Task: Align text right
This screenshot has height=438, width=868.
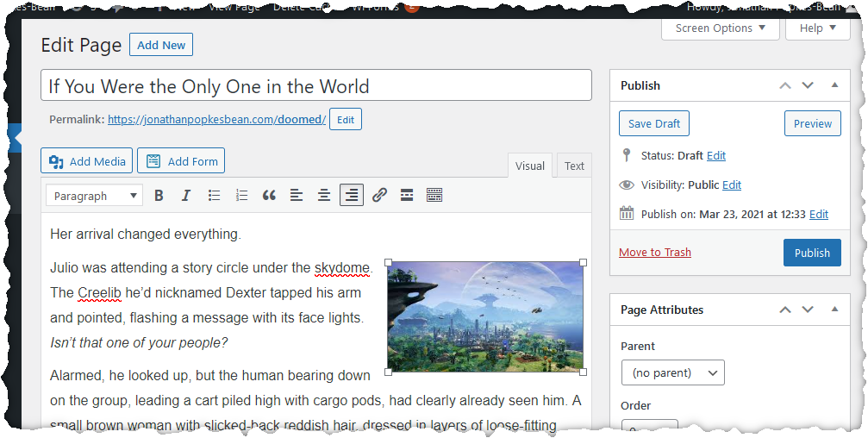Action: (x=352, y=196)
